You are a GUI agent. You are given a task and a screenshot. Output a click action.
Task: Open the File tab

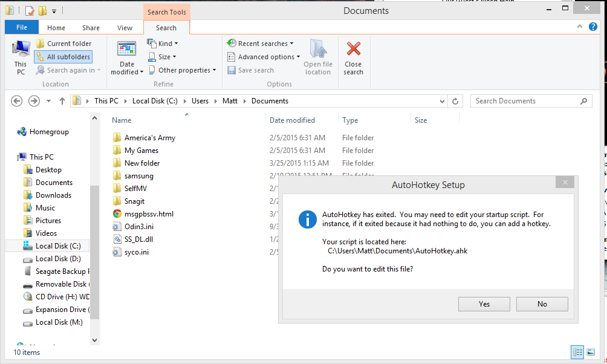[22, 27]
